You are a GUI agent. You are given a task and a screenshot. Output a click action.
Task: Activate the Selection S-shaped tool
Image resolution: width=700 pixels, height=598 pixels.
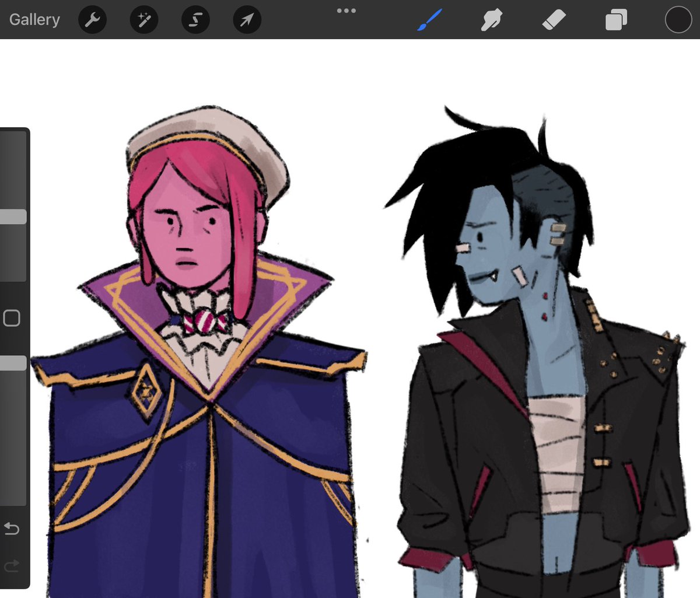coord(195,20)
